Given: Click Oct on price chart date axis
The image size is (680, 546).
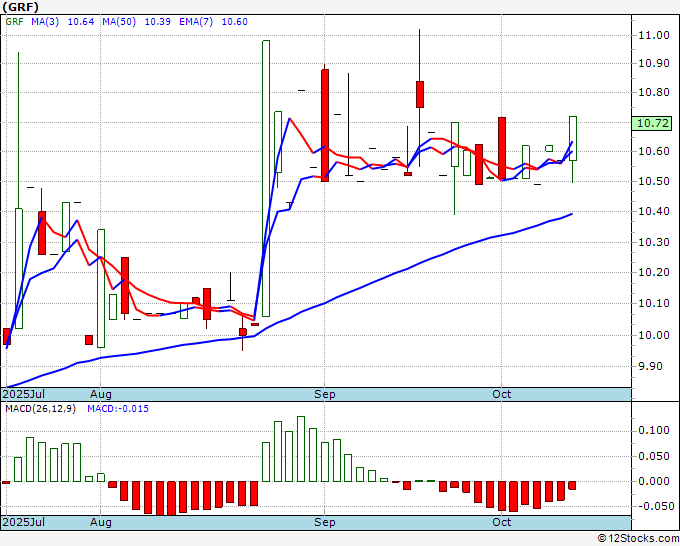Looking at the screenshot, I should pyautogui.click(x=502, y=394).
